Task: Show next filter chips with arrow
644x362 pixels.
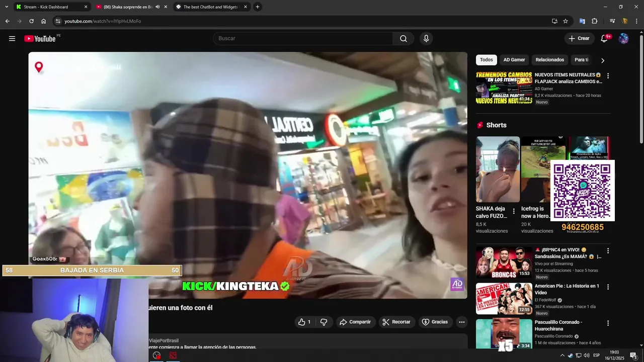Action: point(603,60)
